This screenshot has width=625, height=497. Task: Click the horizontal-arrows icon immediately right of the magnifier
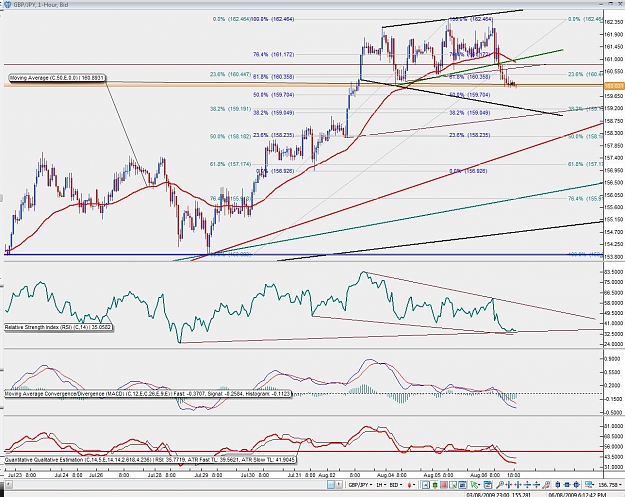[509, 485]
